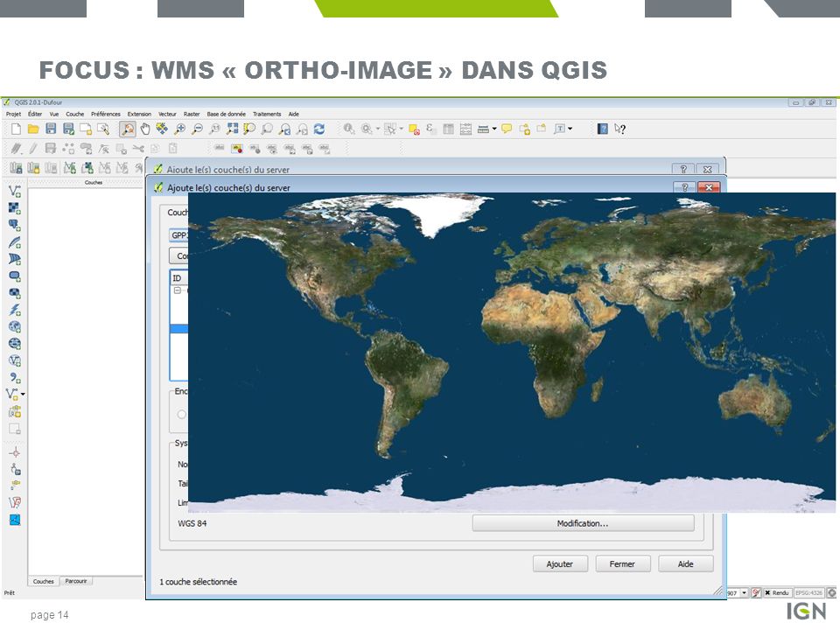Open the Measure tool dropdown arrow

493,129
